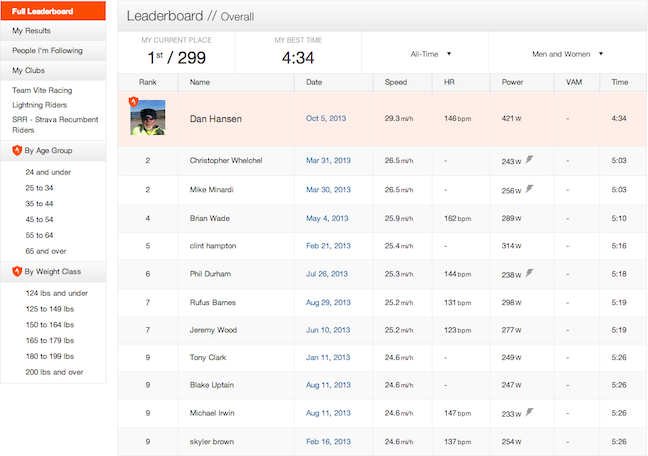Open the Mar 30, 2013 activity link
This screenshot has height=456, width=648.
tap(328, 190)
